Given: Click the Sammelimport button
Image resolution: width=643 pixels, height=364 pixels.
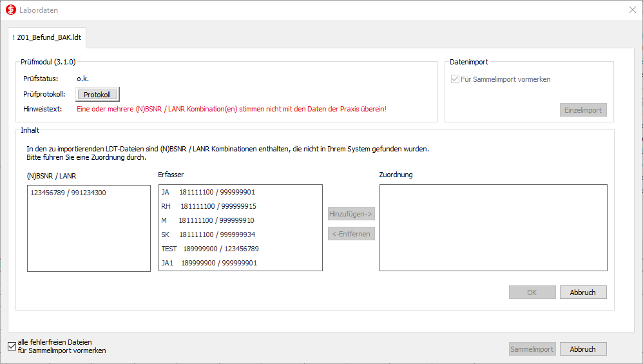Looking at the screenshot, I should click(x=532, y=349).
